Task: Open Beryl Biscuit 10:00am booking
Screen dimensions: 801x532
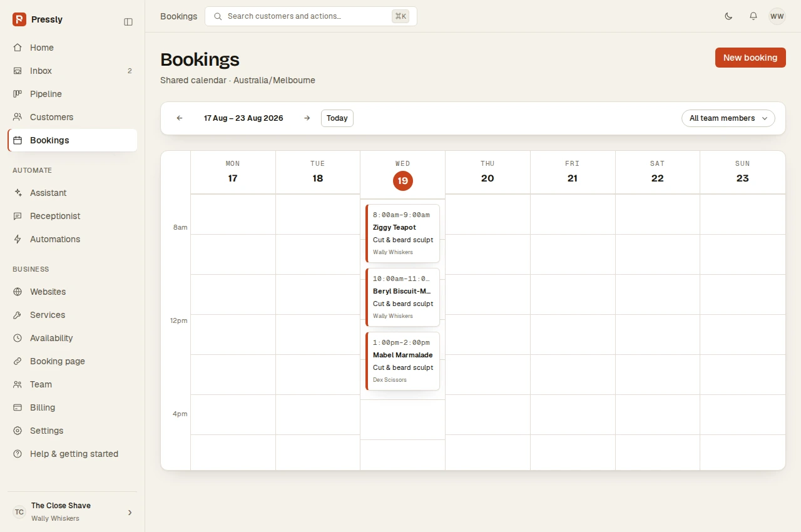Action: point(402,297)
